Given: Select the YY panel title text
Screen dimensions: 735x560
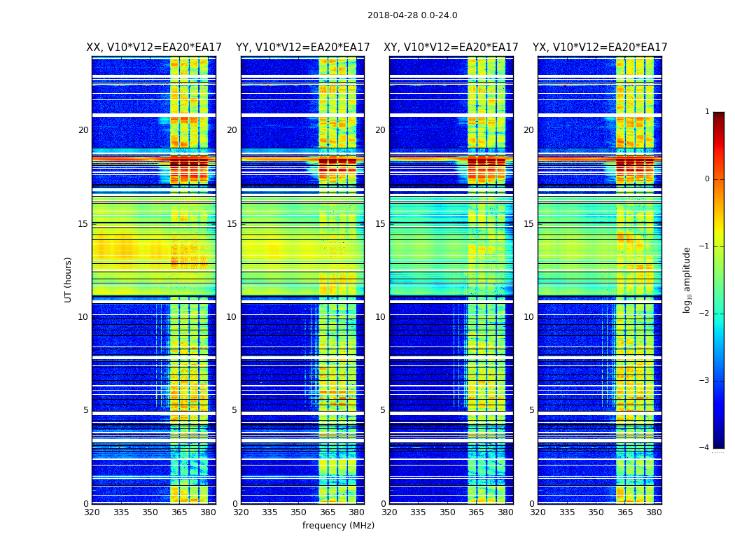Looking at the screenshot, I should [302, 48].
